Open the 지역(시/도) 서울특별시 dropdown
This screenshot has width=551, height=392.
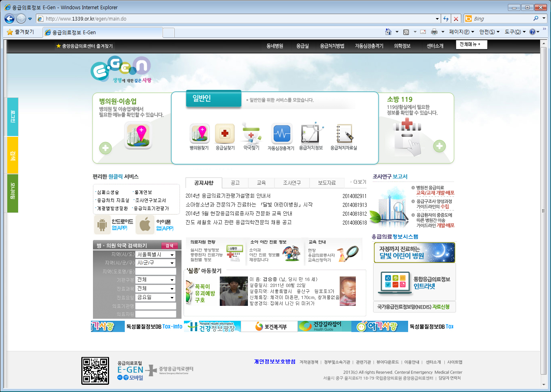[155, 255]
